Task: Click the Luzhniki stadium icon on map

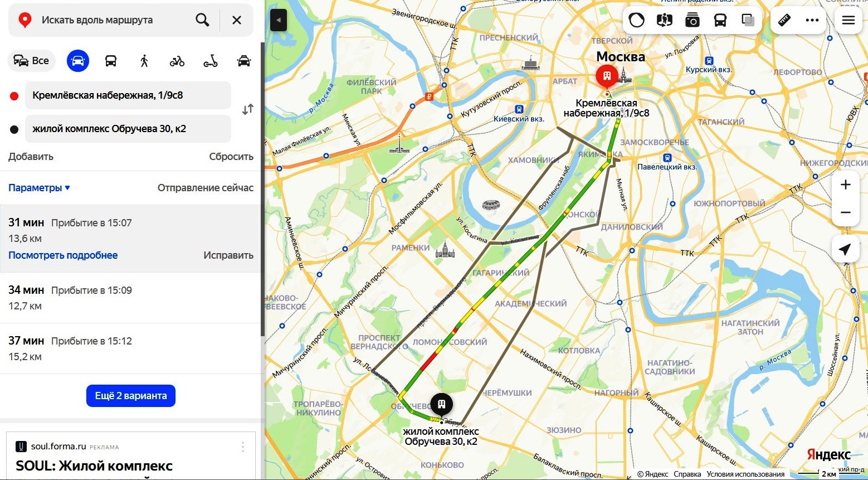Action: coord(491,205)
